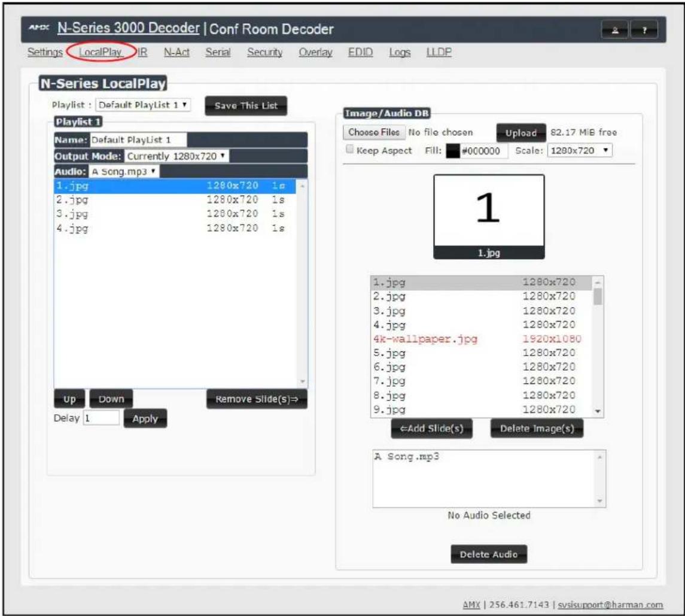Select 8.jpg in the image list
The width and height of the screenshot is (685, 616).
click(482, 395)
